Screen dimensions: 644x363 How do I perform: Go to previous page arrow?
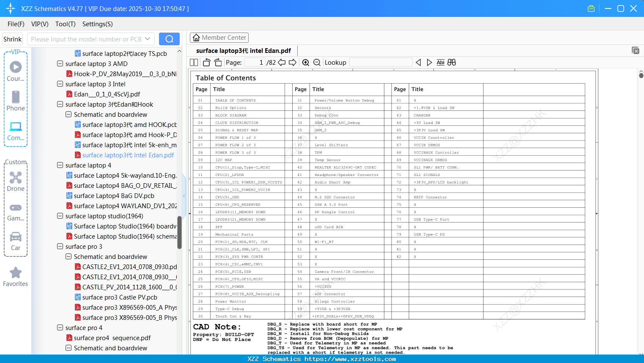pos(282,62)
